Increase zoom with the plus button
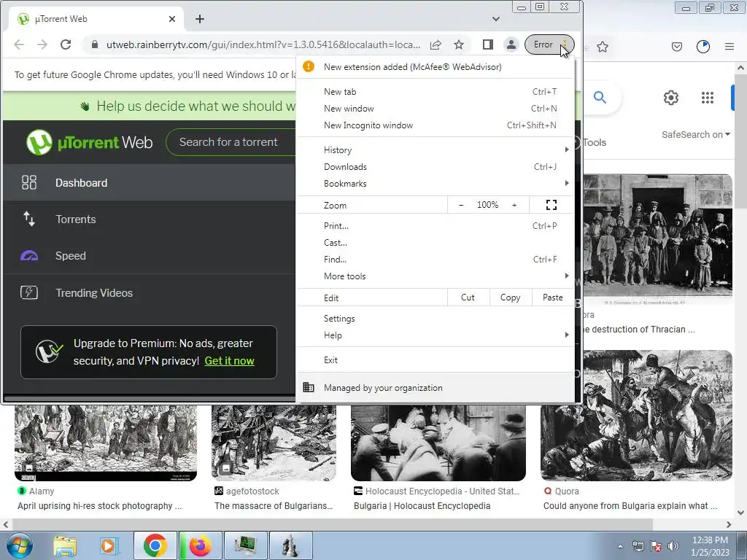Image resolution: width=747 pixels, height=560 pixels. click(514, 205)
